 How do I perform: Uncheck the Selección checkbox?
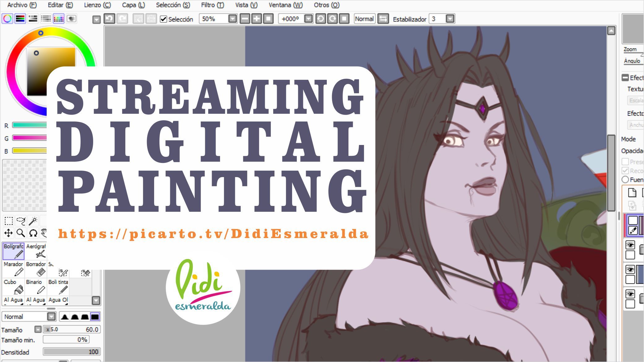(x=163, y=19)
